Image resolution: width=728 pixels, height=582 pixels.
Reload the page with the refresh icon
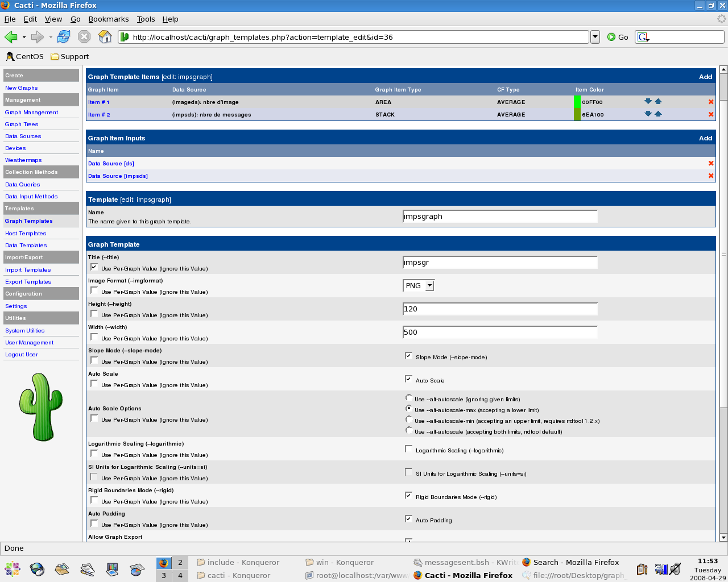(x=64, y=37)
